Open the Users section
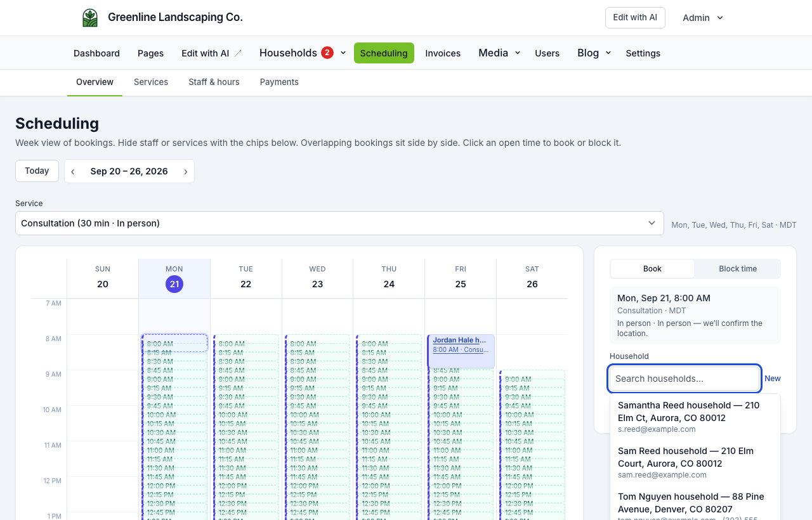The width and height of the screenshot is (812, 520). pyautogui.click(x=547, y=53)
